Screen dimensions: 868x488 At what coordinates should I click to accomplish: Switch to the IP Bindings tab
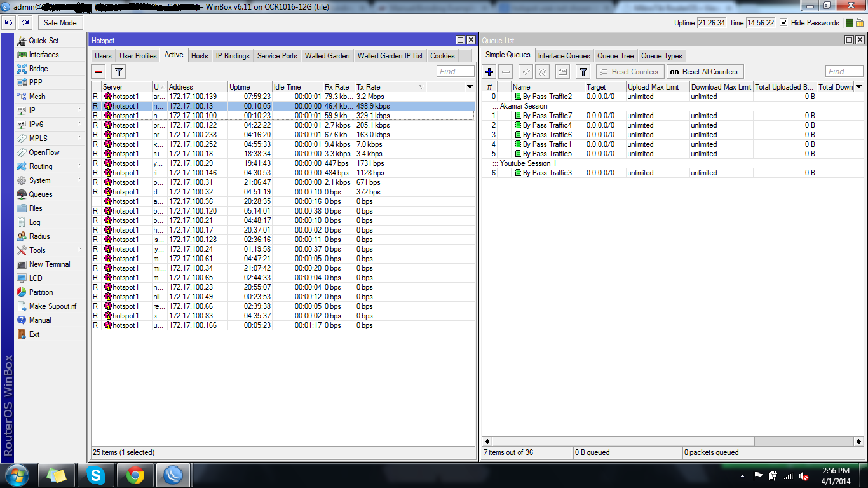(x=233, y=56)
